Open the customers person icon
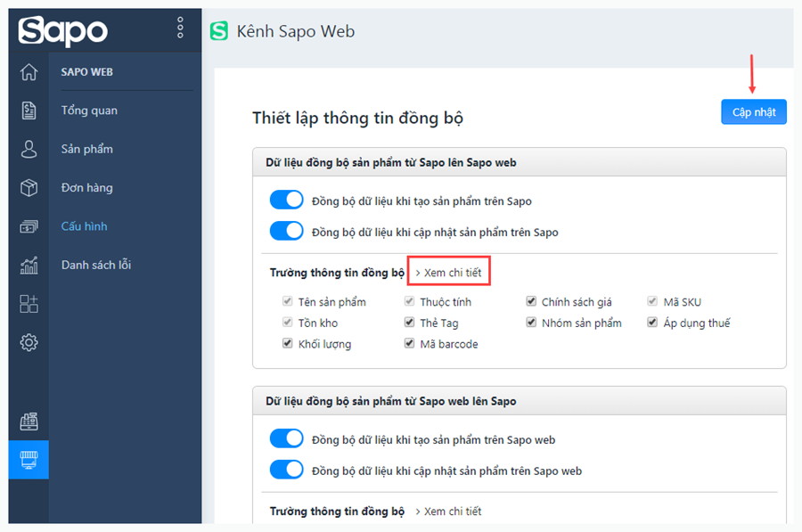This screenshot has height=532, width=802. 29,150
